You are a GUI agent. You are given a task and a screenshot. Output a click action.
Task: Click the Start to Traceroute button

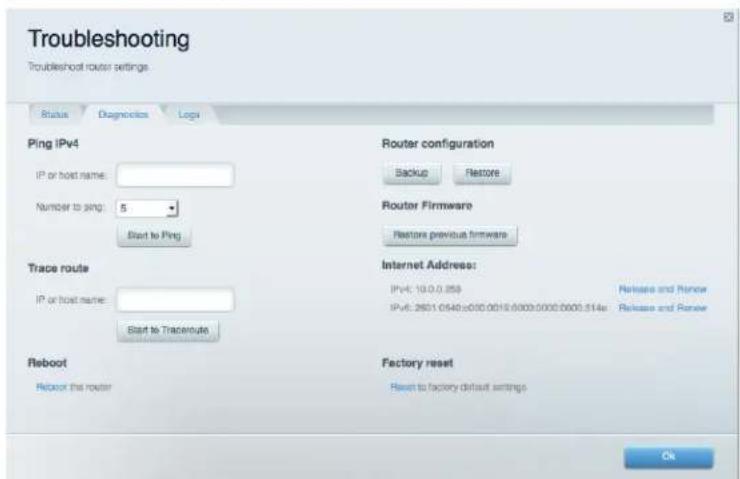click(168, 330)
